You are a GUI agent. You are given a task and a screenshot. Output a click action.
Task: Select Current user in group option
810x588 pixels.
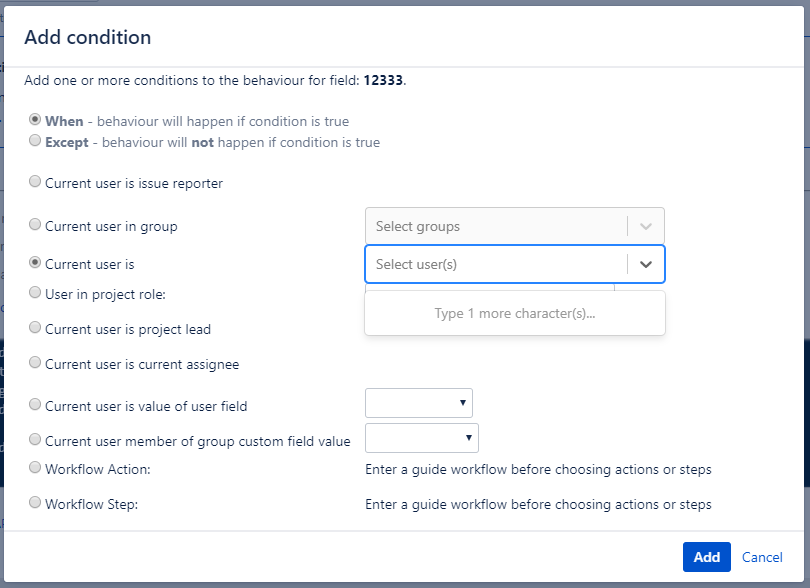click(35, 225)
